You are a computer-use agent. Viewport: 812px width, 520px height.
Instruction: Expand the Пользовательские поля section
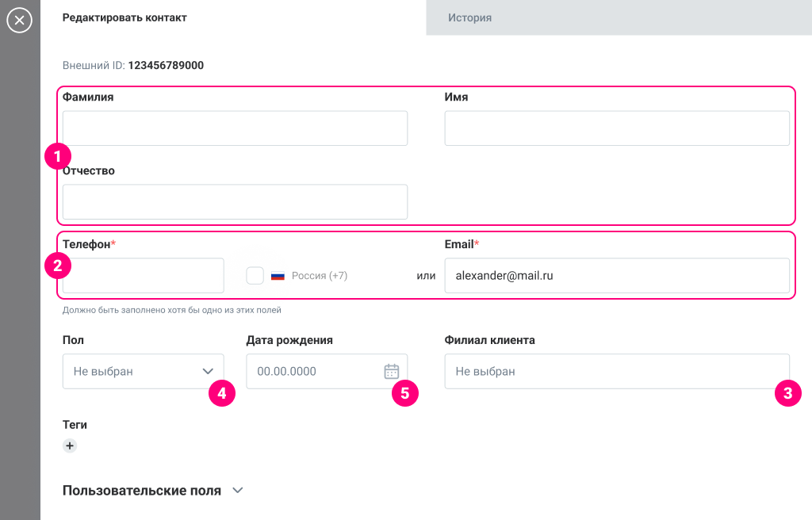(x=237, y=491)
